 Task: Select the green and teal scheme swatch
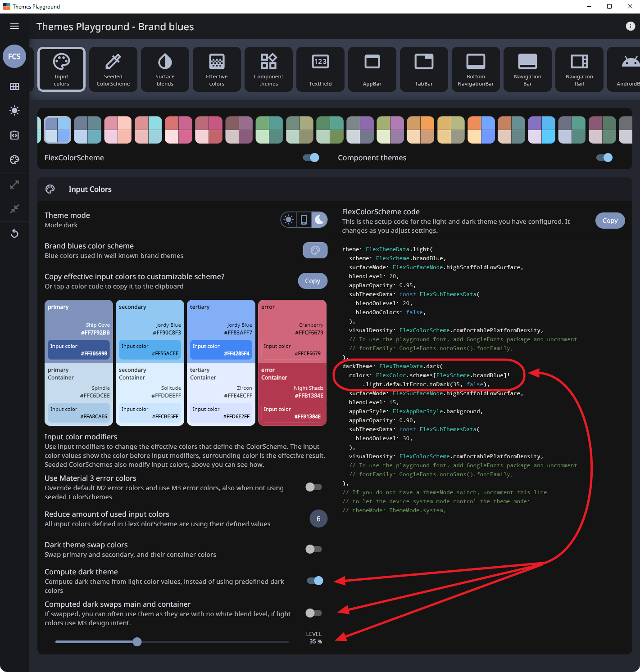coord(269,130)
